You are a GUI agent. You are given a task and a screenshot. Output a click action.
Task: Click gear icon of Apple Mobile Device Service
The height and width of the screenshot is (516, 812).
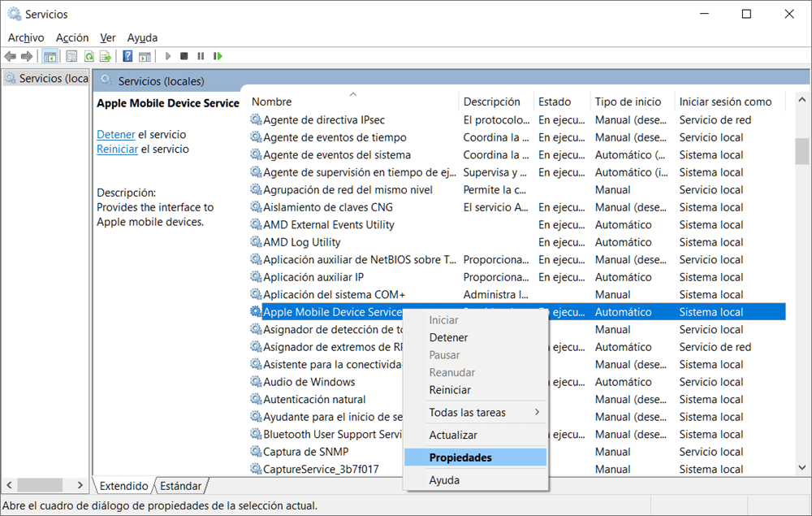[x=256, y=312]
